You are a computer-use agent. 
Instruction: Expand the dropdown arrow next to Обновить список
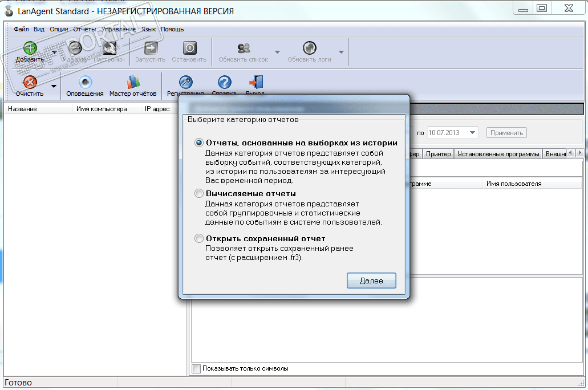pyautogui.click(x=278, y=52)
